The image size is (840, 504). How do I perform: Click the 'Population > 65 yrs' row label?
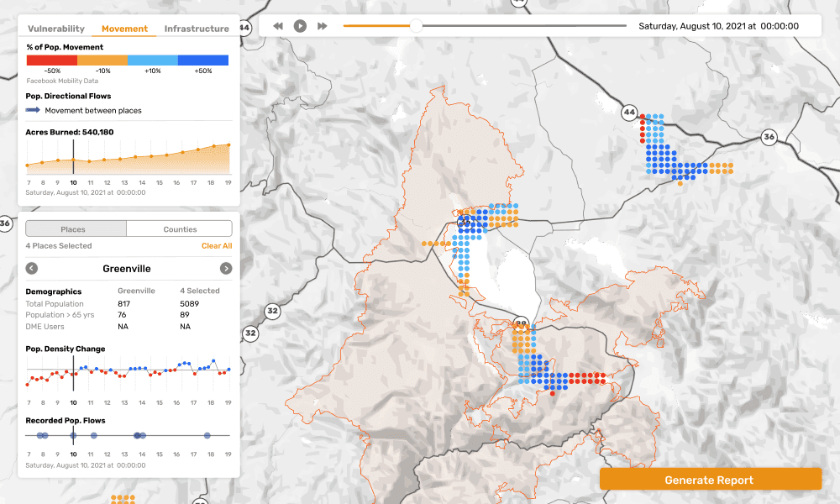point(60,315)
